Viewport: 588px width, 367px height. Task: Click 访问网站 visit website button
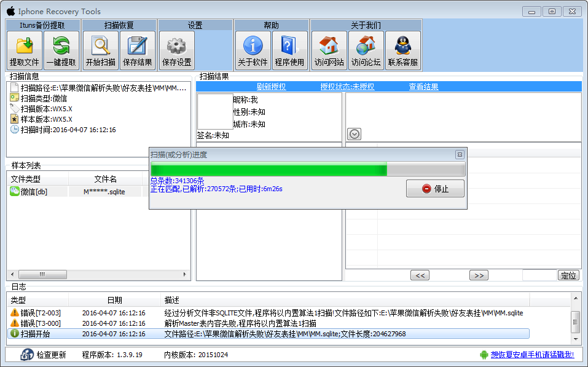[x=329, y=50]
